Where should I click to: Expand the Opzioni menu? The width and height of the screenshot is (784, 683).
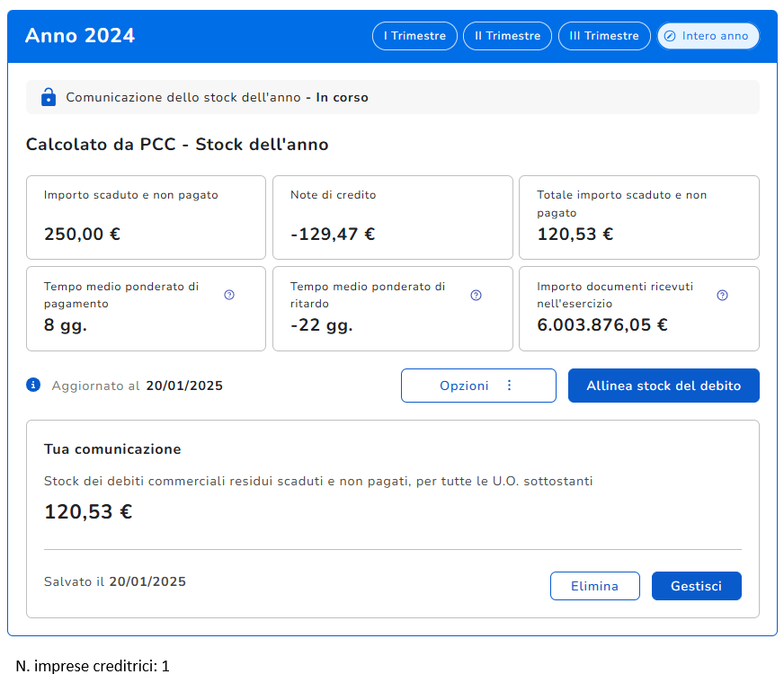click(x=478, y=386)
